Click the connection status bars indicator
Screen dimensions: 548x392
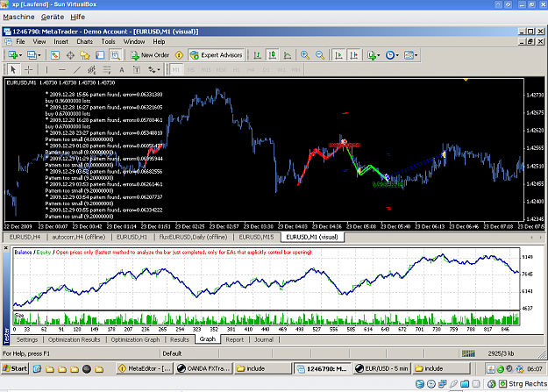coord(468,353)
